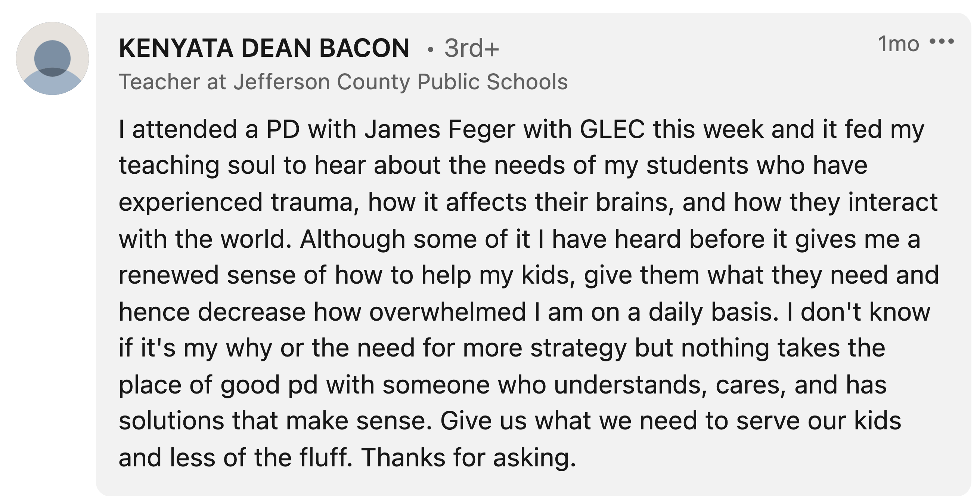Viewport: 980px width, 503px height.
Task: Click the 3rd+ connection degree badge
Action: 471,48
